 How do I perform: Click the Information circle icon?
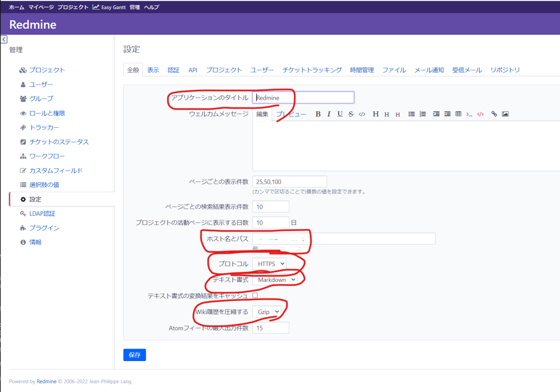(23, 242)
